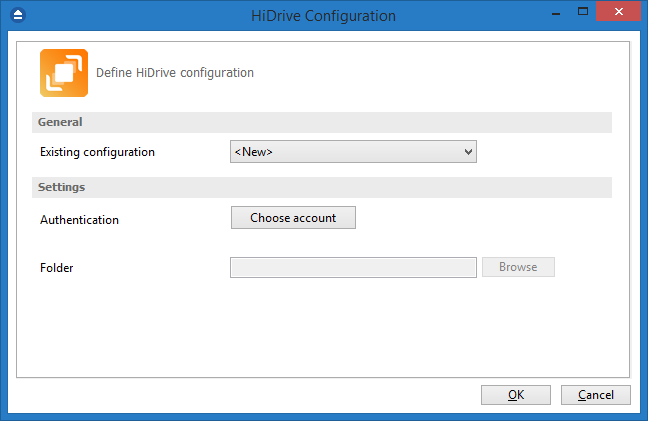648x421 pixels.
Task: Click the greyed-out Browse button
Action: 518,267
